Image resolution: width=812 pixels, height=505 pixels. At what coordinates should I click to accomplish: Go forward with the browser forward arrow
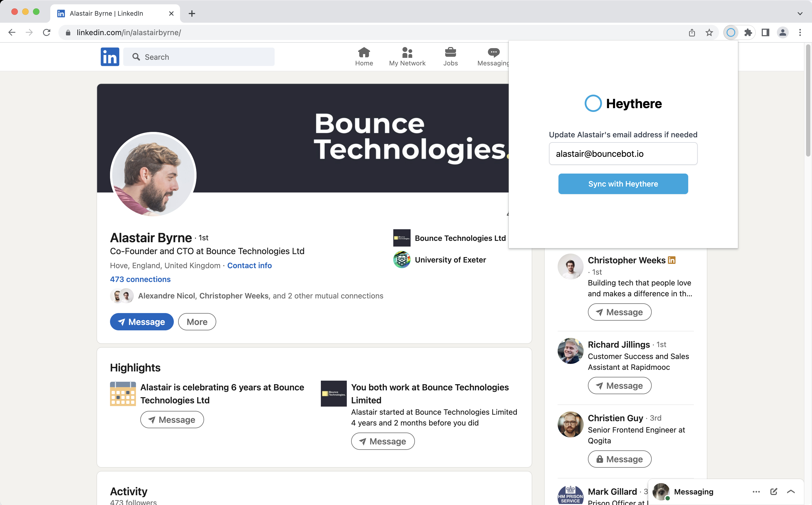click(29, 32)
